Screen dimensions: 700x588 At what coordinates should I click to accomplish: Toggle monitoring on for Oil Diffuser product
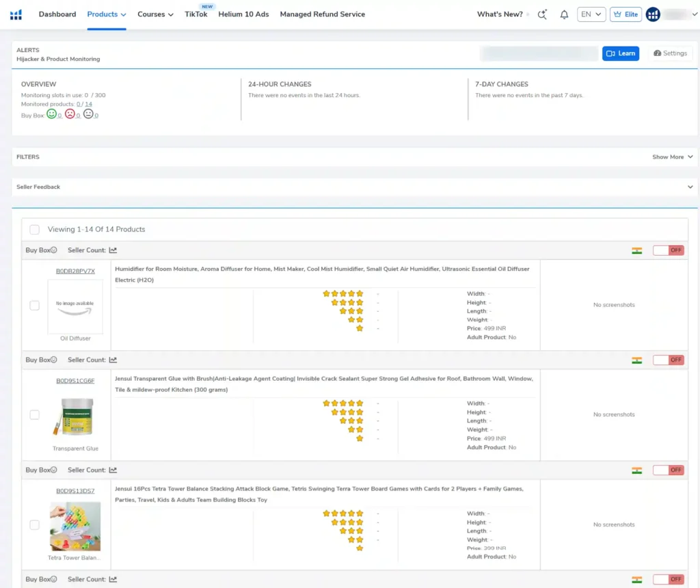[x=668, y=250]
